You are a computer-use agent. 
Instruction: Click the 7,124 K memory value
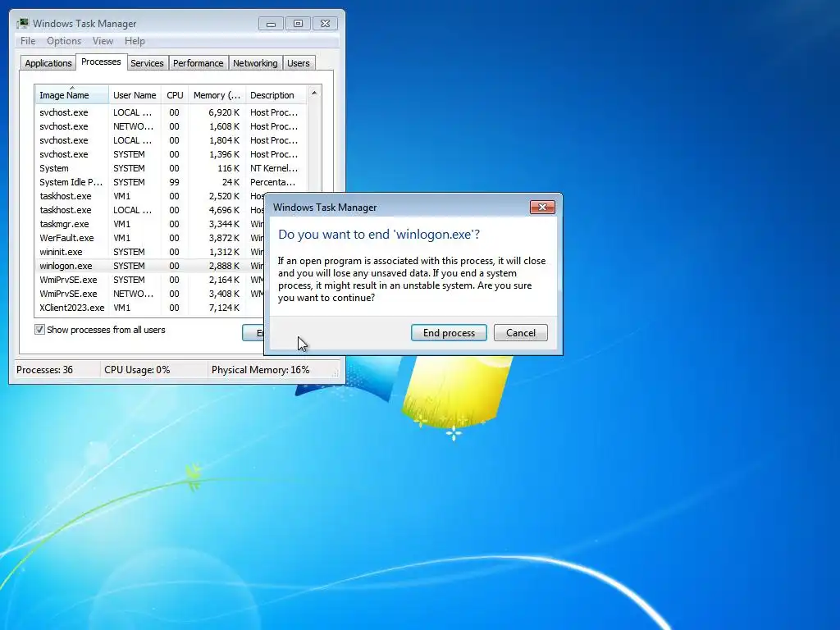point(224,308)
